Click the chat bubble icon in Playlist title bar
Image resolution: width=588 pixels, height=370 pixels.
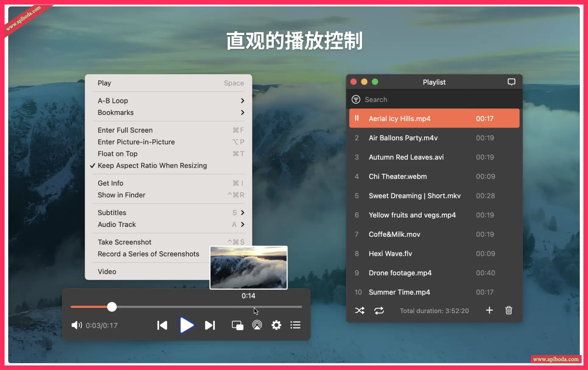511,82
